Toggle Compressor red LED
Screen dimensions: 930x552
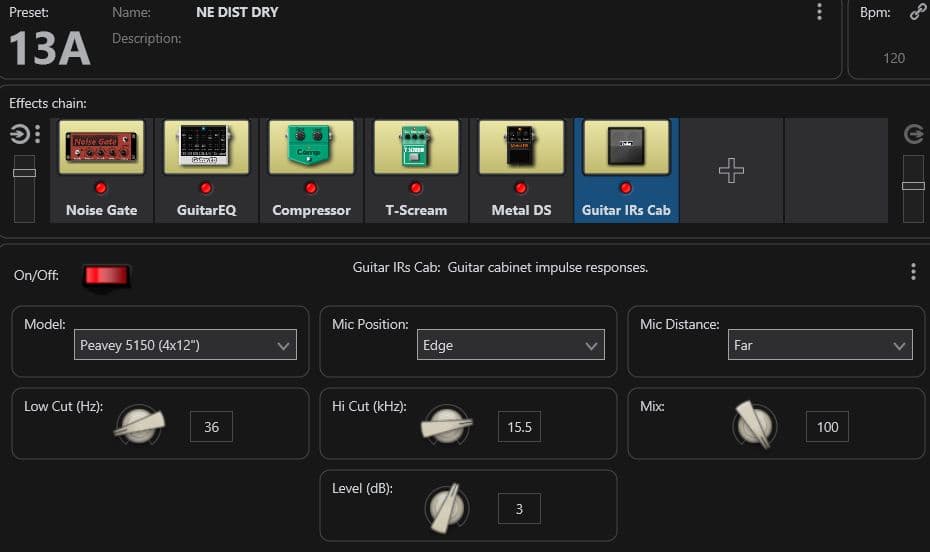311,188
